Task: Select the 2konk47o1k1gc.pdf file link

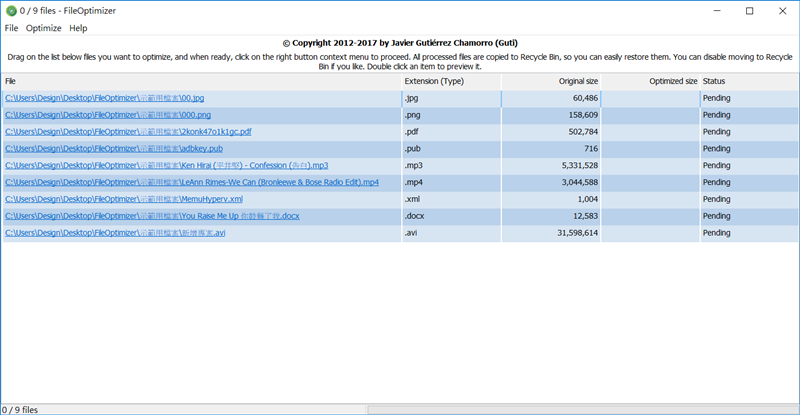Action: [128, 132]
